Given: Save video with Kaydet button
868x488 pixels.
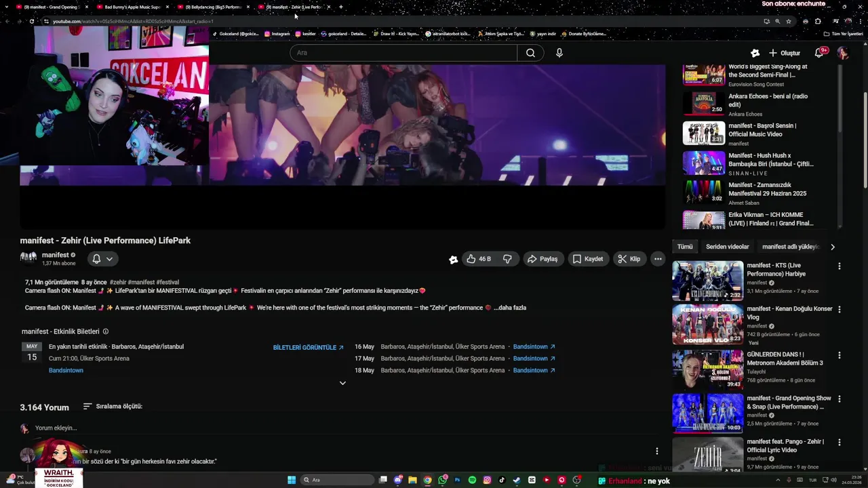Looking at the screenshot, I should pyautogui.click(x=587, y=259).
